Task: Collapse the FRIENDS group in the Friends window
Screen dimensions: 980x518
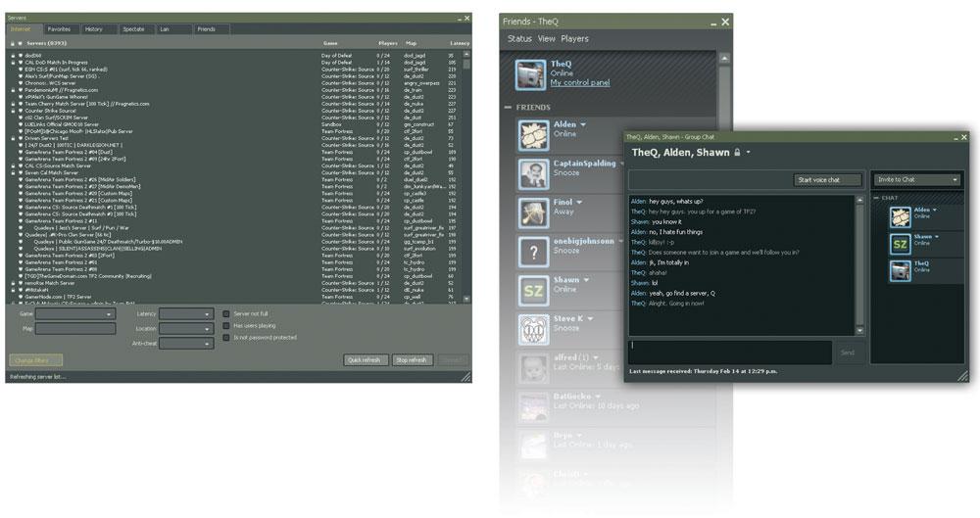Action: 508,108
